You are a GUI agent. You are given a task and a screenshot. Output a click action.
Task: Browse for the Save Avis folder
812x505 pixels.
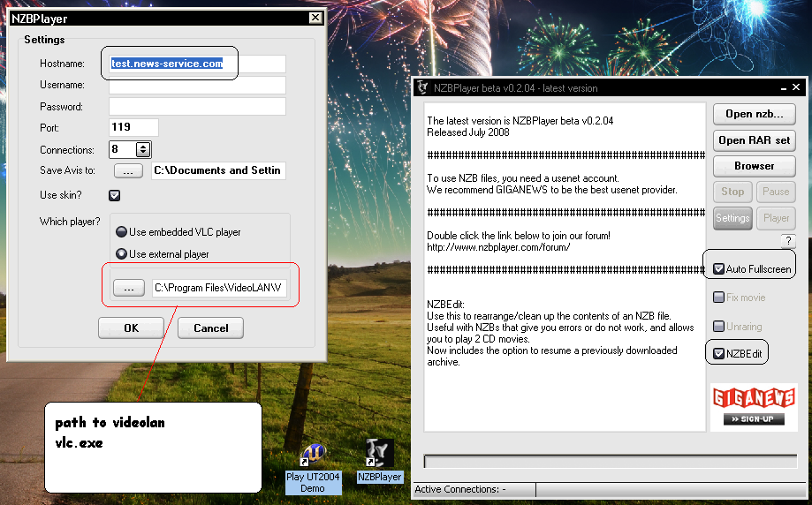[127, 170]
